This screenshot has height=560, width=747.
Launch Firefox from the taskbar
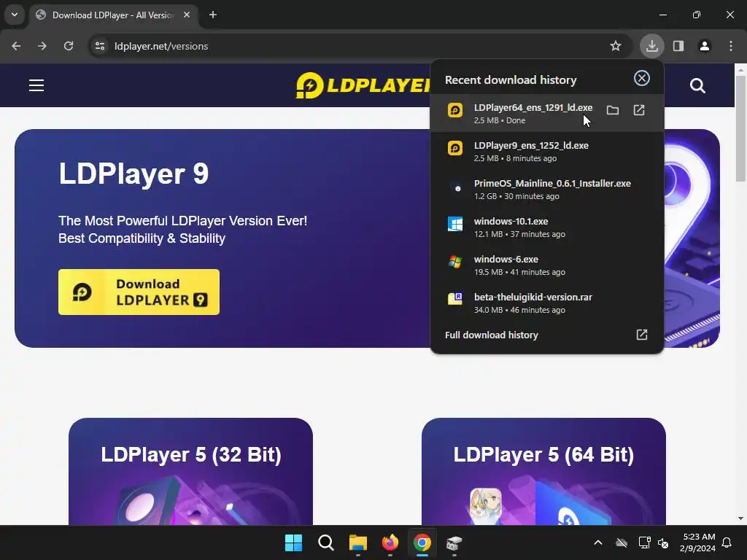(x=390, y=542)
